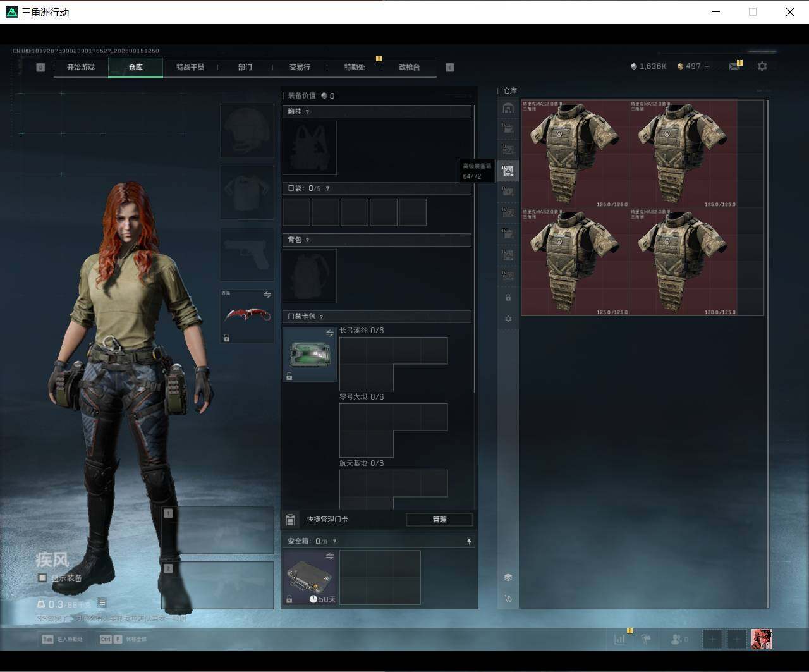Click the help icon next to 门禁卡包
809x672 pixels.
pos(322,317)
